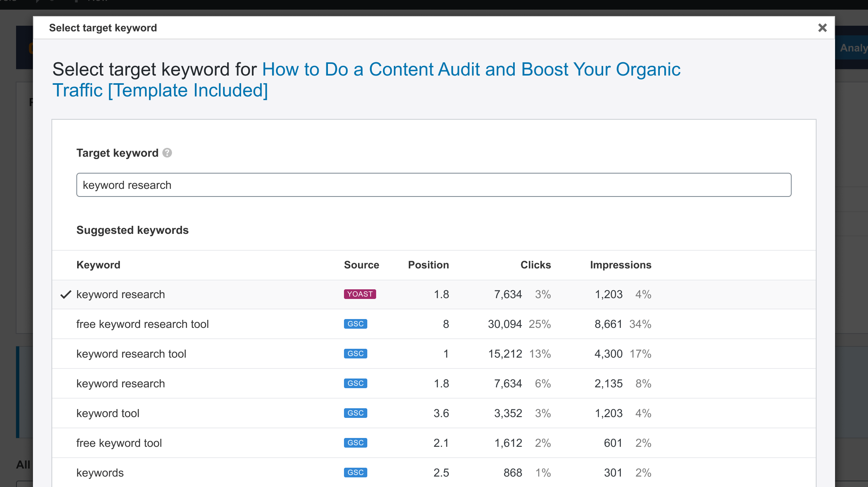Click the GSC badge in the free keyword tool row
This screenshot has height=487, width=868.
coord(355,443)
